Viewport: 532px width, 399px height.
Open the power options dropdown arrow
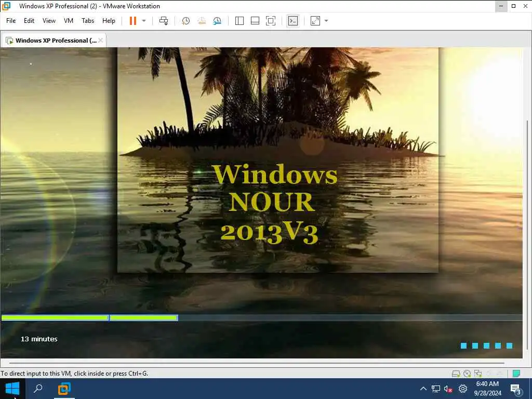144,21
